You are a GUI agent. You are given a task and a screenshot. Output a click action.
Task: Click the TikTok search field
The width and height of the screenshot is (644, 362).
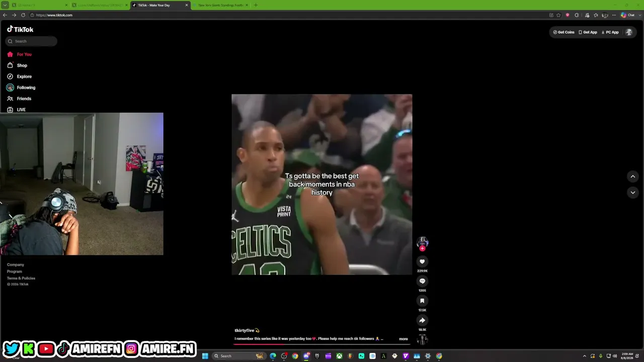(32, 41)
